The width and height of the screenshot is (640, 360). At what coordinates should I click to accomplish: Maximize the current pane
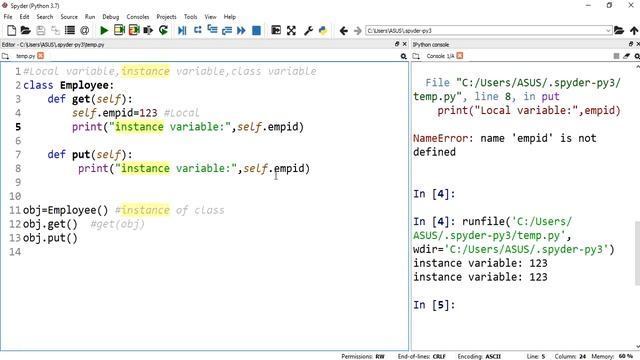[276, 30]
